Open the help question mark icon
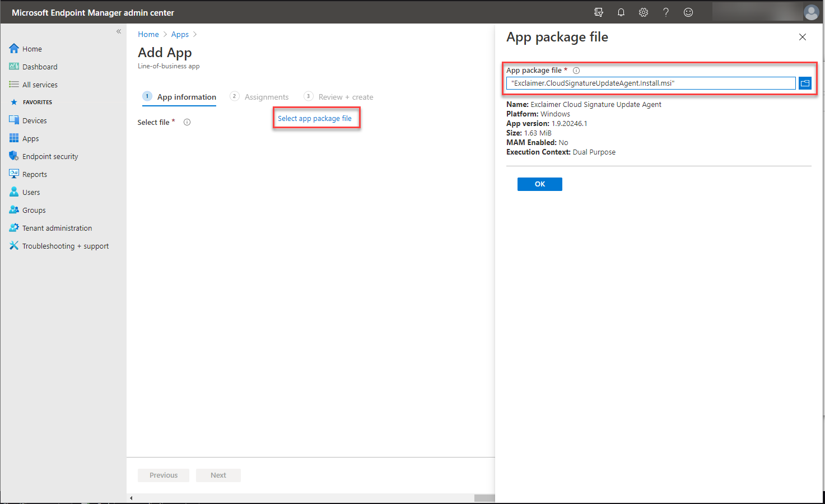825x504 pixels. [665, 12]
